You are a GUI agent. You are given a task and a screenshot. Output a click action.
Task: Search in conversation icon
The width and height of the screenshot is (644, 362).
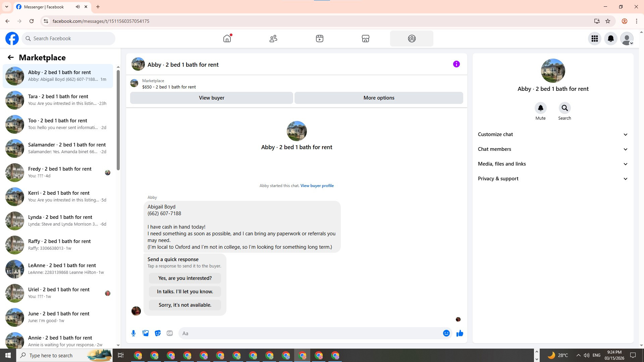[x=565, y=108]
